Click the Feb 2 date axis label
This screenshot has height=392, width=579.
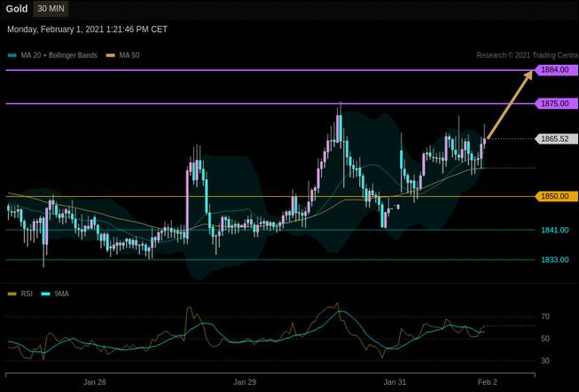coord(488,382)
